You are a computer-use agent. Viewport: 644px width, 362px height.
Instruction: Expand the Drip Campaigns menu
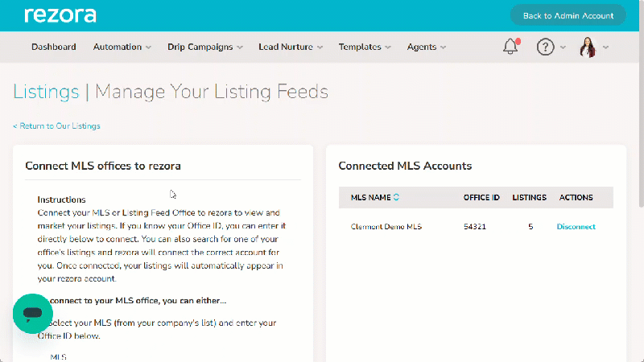(x=205, y=47)
